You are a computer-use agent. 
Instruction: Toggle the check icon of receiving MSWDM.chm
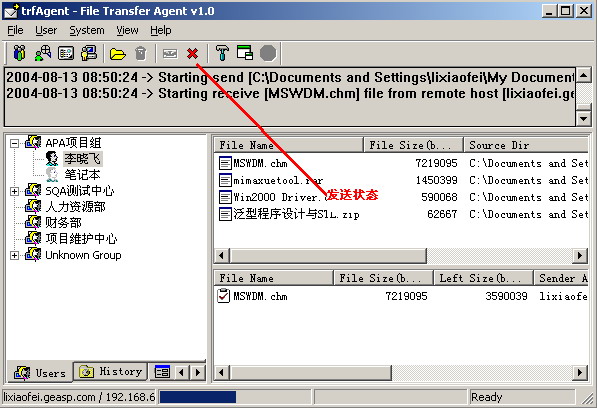click(x=223, y=296)
